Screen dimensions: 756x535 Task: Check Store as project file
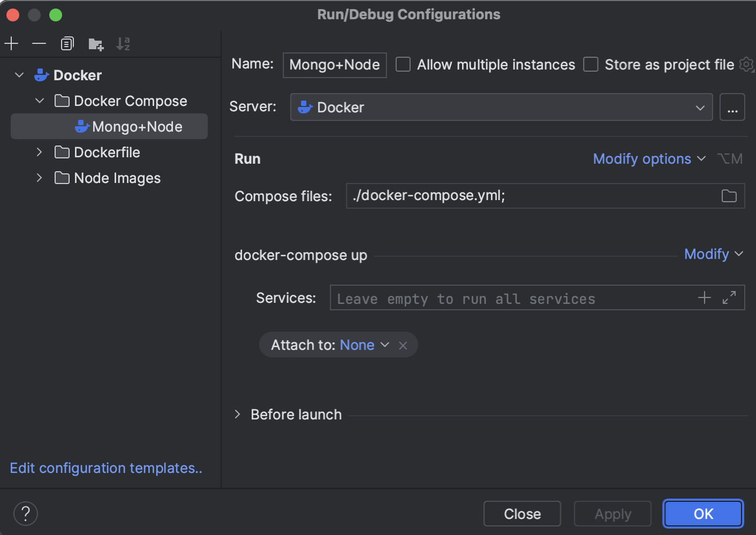pyautogui.click(x=591, y=65)
